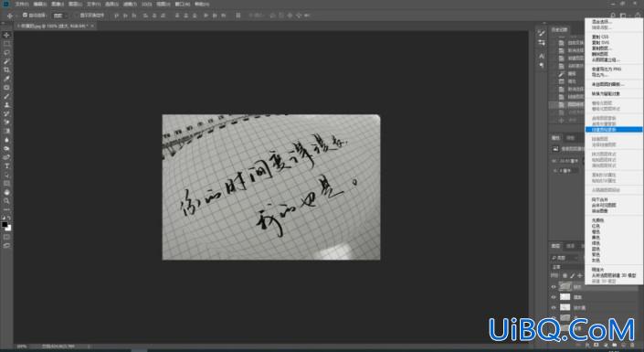Select the Crop tool
Viewport: 644px width, 352px height.
[6, 69]
